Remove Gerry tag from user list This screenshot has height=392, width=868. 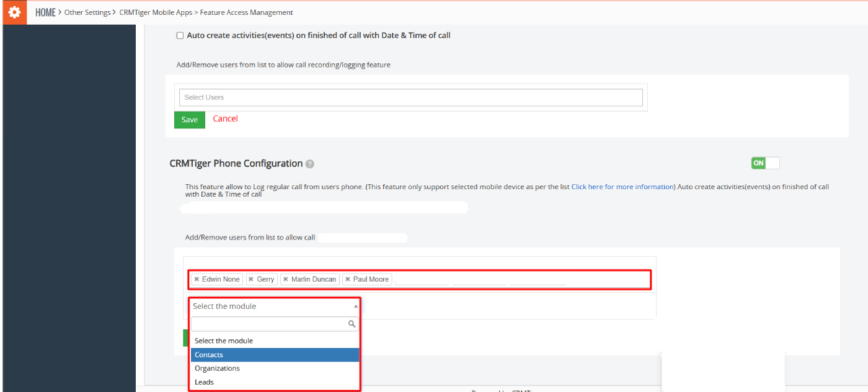251,279
